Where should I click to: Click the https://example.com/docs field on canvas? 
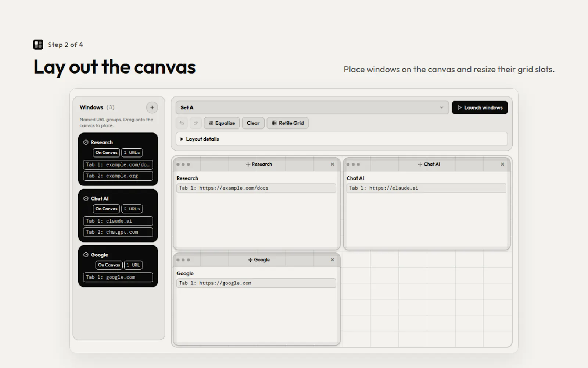(256, 188)
